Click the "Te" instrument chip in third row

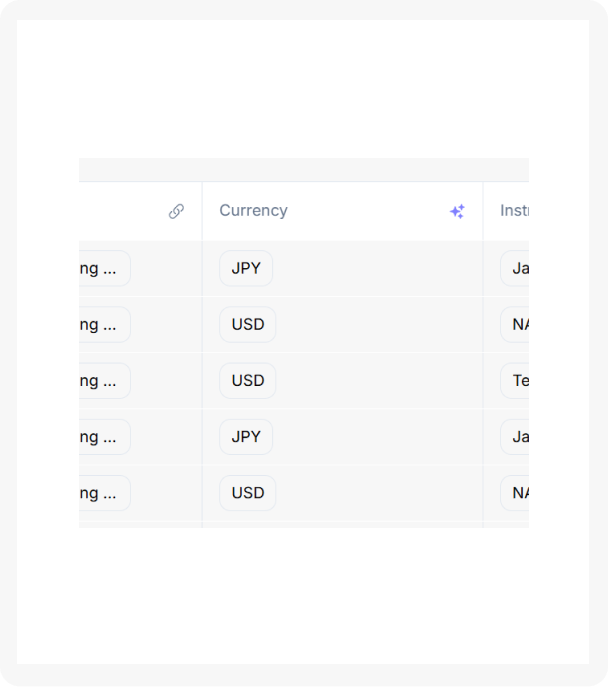[x=516, y=380]
